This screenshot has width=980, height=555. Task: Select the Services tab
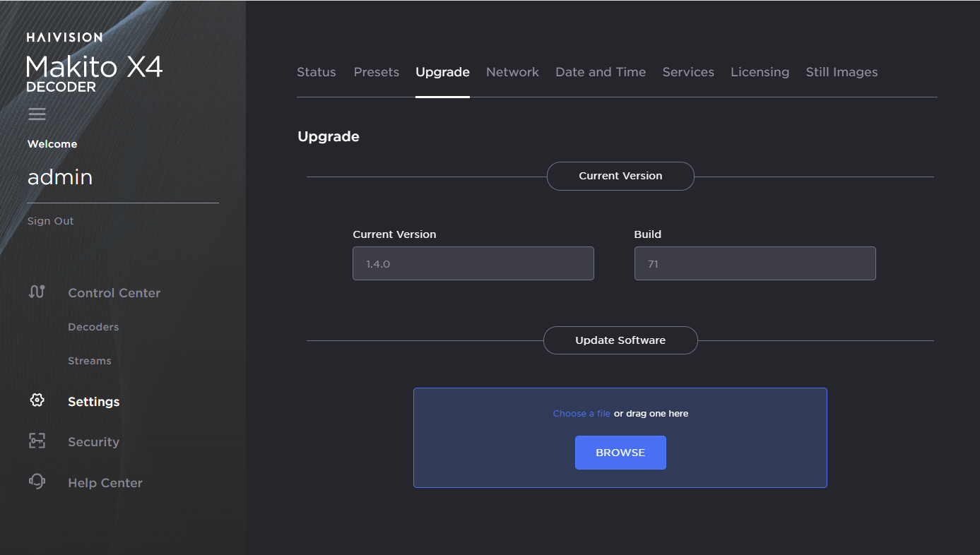coord(688,72)
